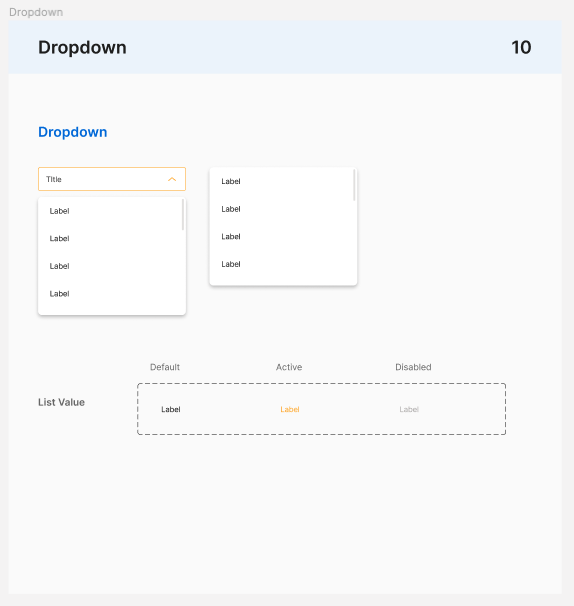The width and height of the screenshot is (574, 606).
Task: Select the first Label in the standalone list panel
Action: pyautogui.click(x=231, y=181)
